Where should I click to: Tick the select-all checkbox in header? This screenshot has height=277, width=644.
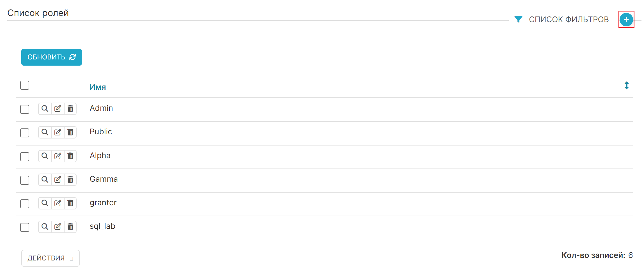[x=25, y=85]
